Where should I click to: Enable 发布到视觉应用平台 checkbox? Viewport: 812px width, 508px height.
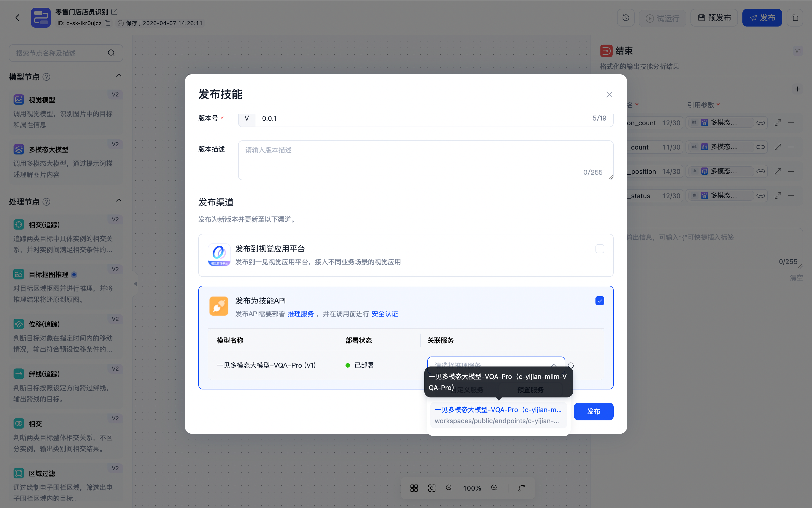pos(600,249)
